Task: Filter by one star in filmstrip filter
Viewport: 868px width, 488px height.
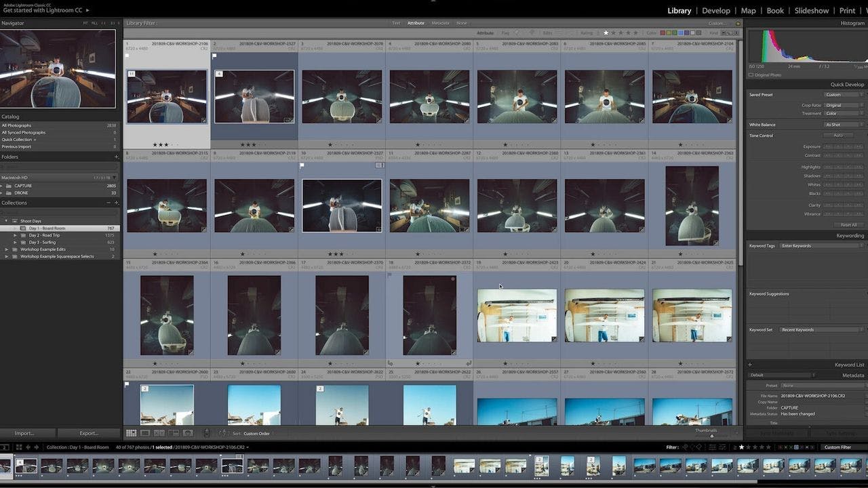Action: tap(742, 447)
